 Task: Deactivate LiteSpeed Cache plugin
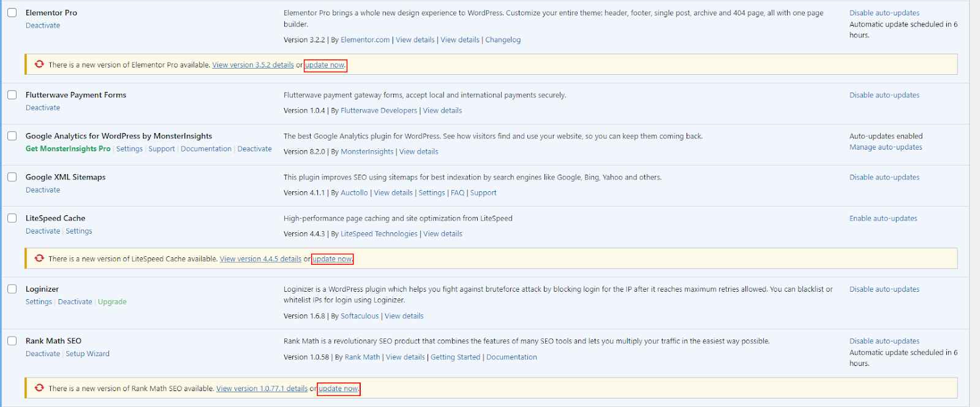coord(43,231)
